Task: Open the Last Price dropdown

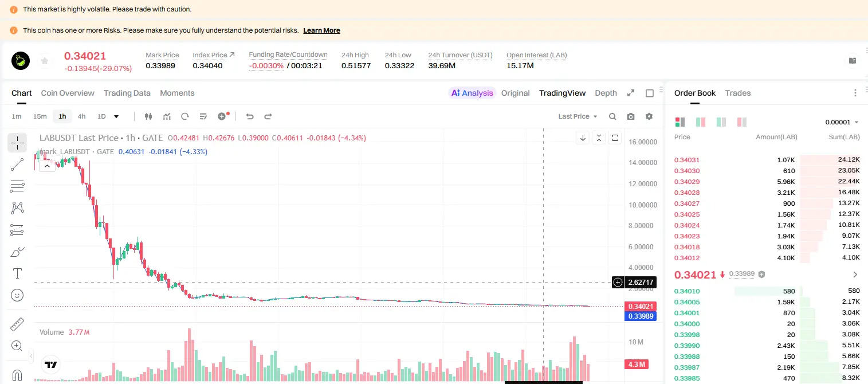Action: click(x=578, y=116)
